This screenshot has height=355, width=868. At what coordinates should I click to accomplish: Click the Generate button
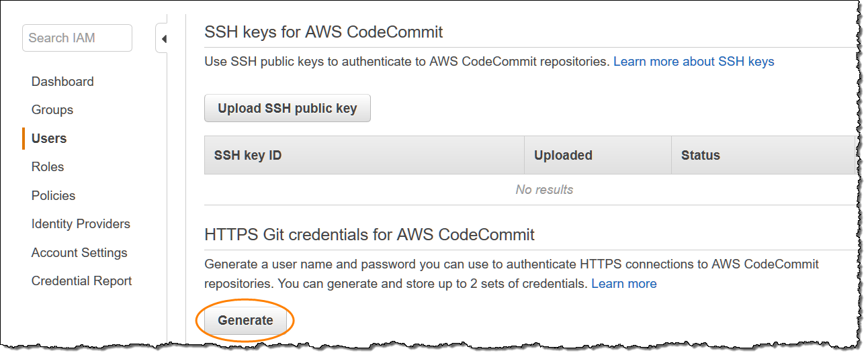coord(245,320)
